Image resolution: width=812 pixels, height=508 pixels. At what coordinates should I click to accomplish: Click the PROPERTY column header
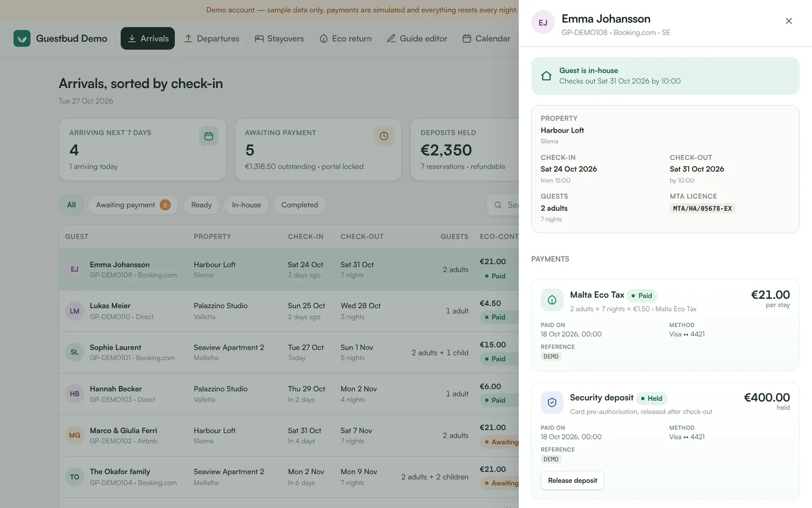[212, 237]
